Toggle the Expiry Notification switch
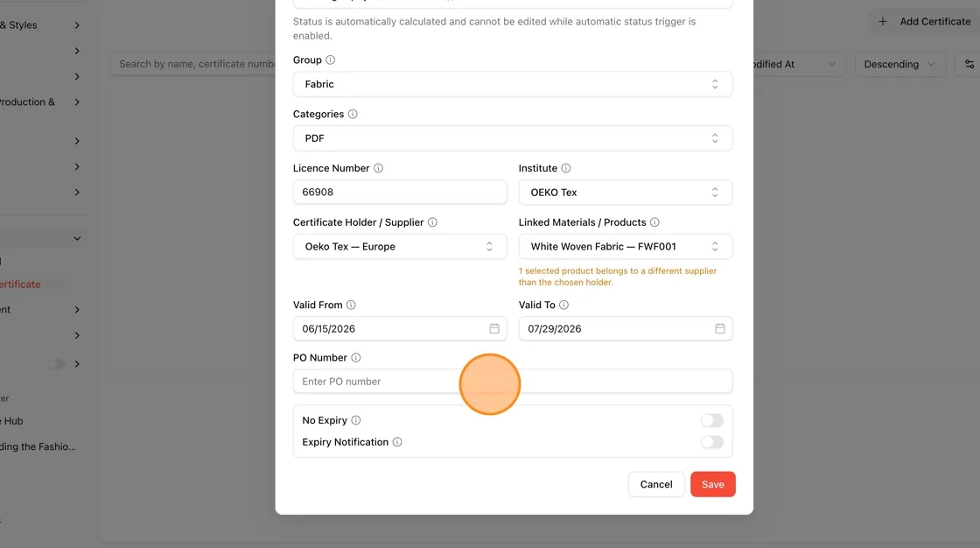 coord(712,442)
